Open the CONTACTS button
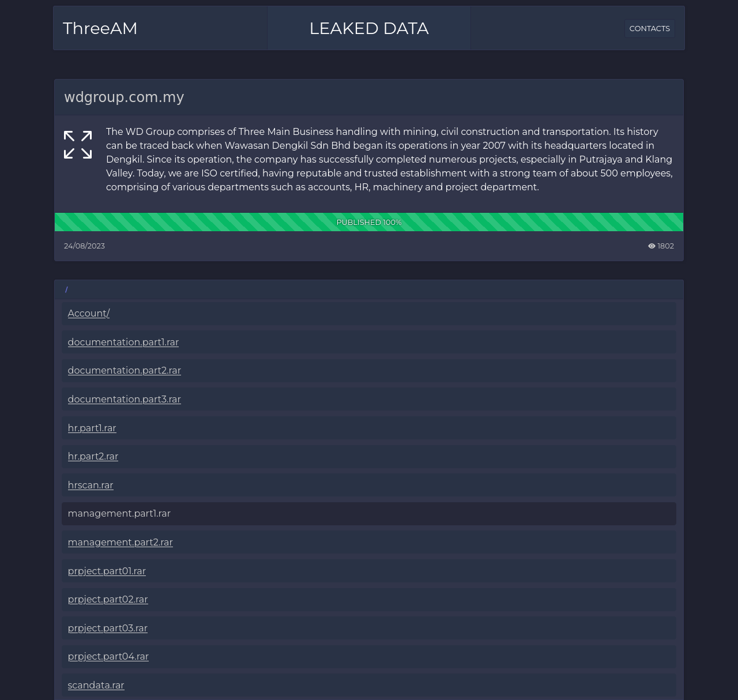Viewport: 738px width, 700px height. 650,28
